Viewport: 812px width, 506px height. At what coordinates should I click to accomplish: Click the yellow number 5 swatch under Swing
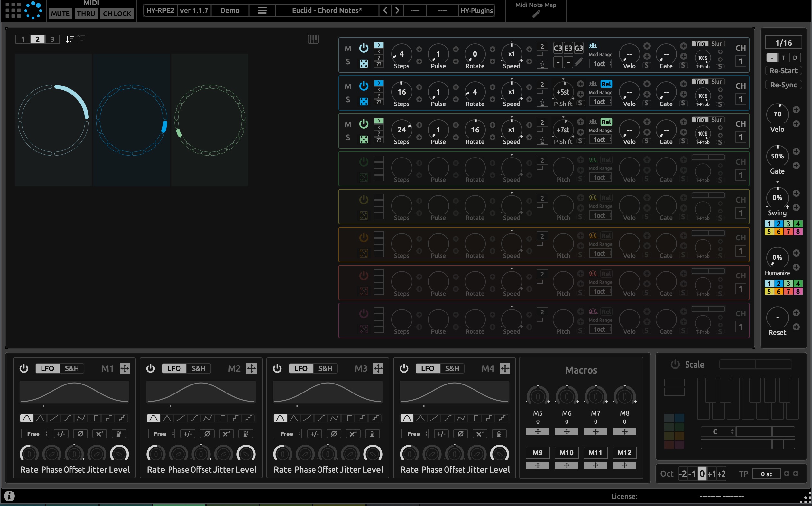pos(769,231)
